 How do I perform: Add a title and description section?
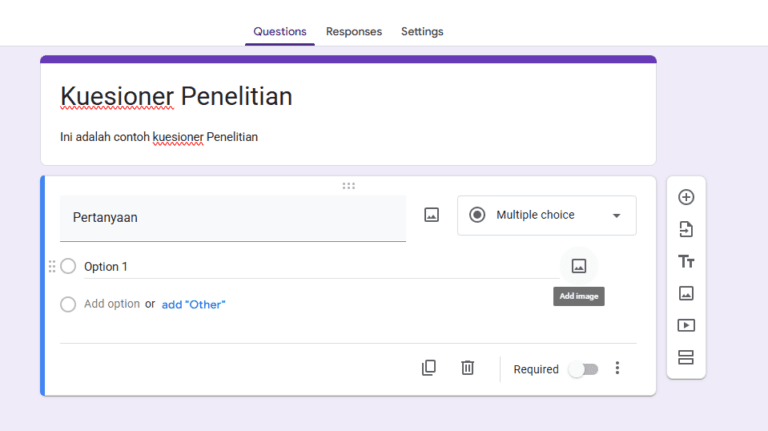pyautogui.click(x=686, y=262)
